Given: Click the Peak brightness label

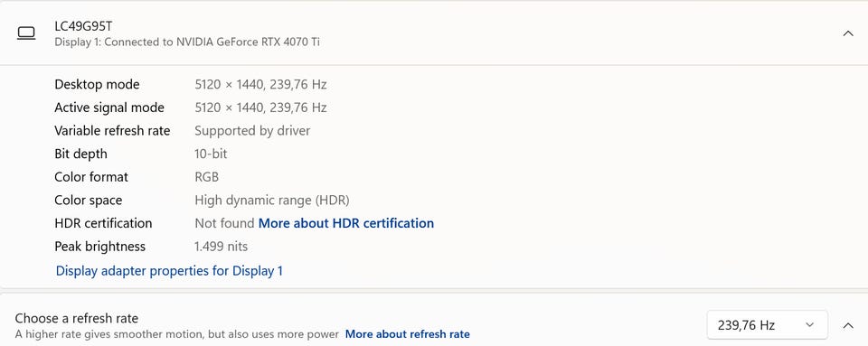Looking at the screenshot, I should (x=100, y=247).
